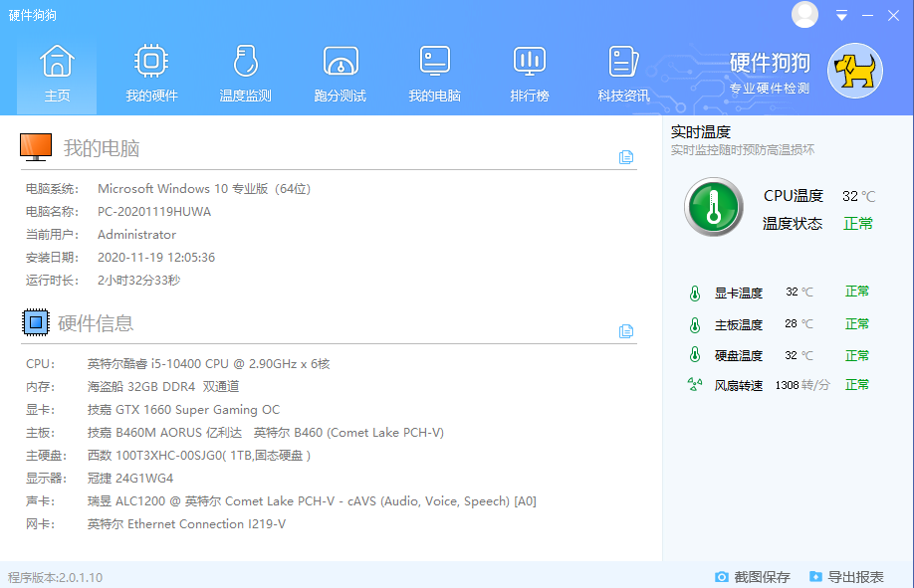Open the 主页 home icon

57,70
